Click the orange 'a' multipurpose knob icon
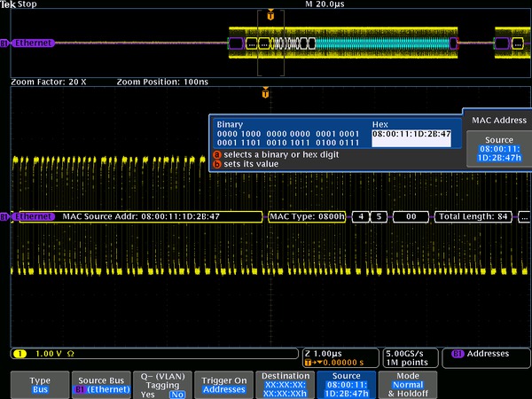532x399 pixels. pyautogui.click(x=215, y=153)
